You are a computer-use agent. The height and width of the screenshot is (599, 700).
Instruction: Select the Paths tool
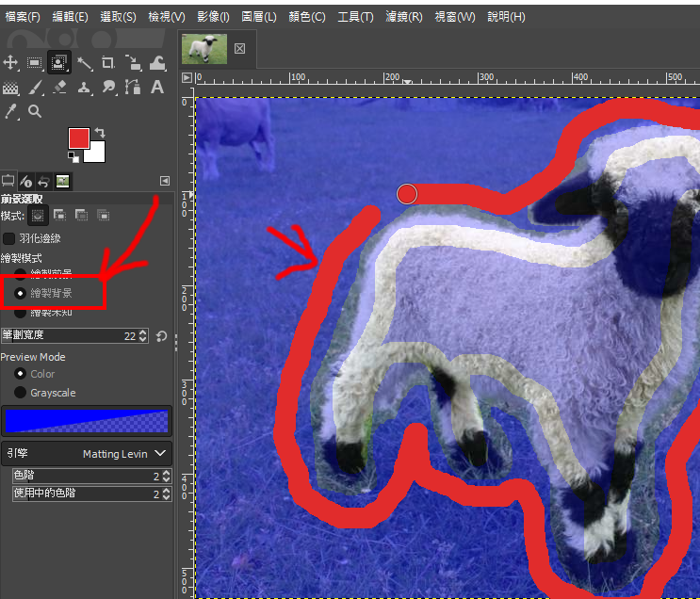point(133,87)
